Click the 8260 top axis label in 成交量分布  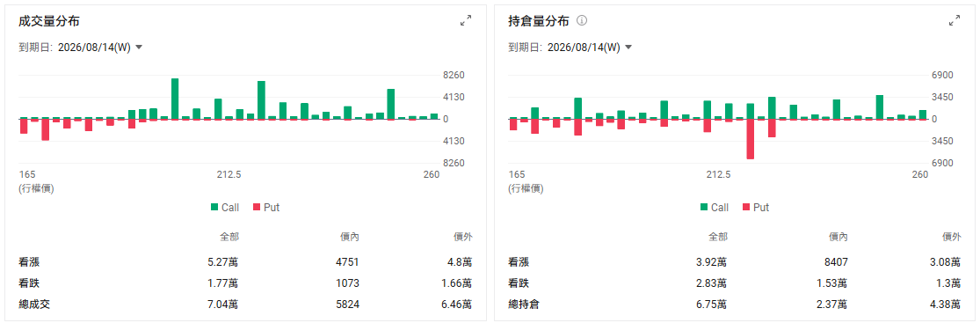tap(454, 75)
